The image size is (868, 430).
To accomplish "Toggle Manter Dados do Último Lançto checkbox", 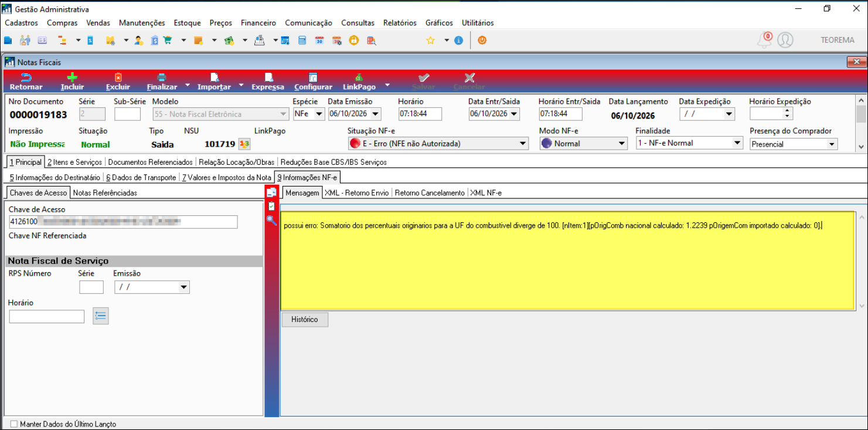I will (x=14, y=424).
